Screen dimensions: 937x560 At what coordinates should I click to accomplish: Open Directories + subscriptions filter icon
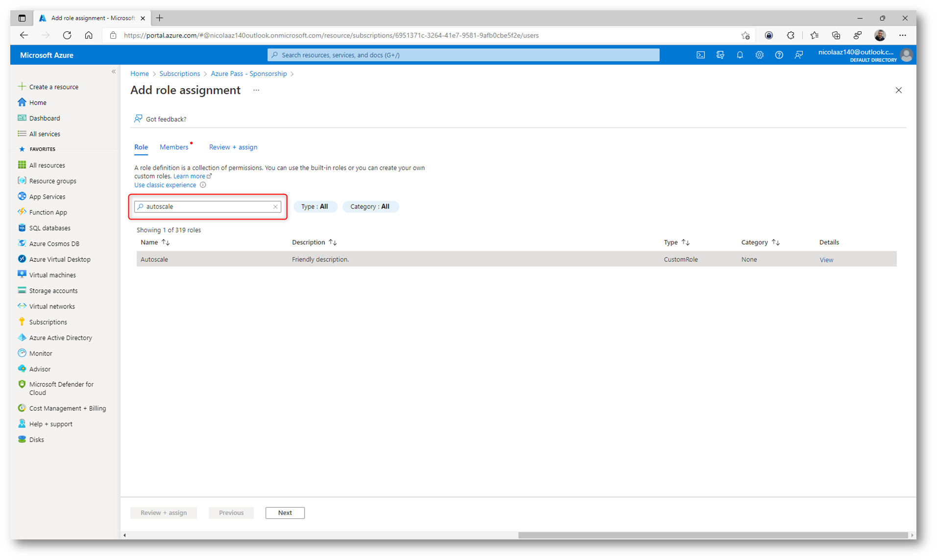[720, 55]
